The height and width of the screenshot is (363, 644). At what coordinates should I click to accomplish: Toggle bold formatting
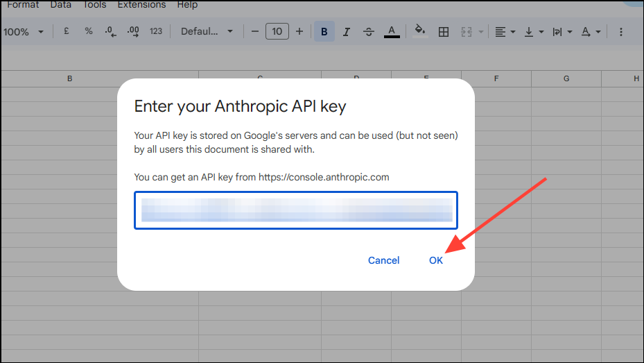[324, 31]
